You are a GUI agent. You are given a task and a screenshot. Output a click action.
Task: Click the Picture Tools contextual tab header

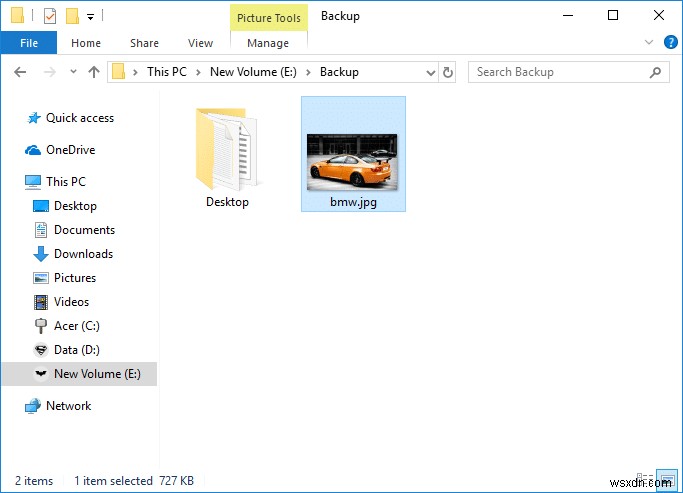[269, 18]
